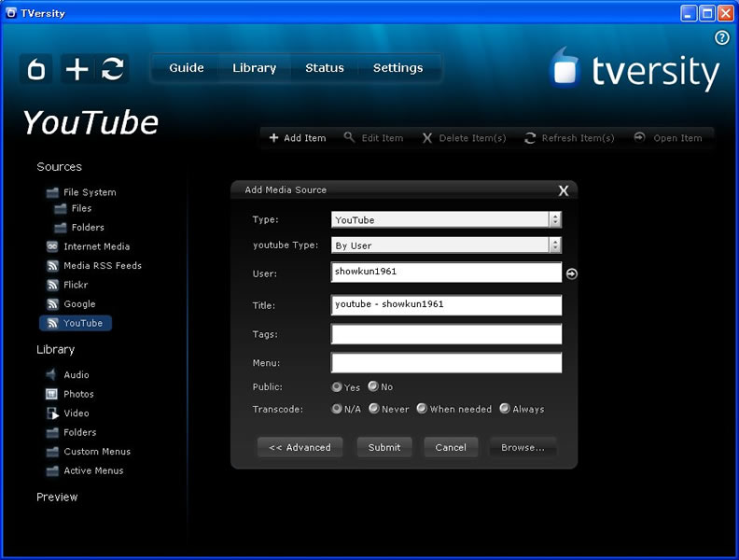Click the YouTube feed icon in Sources
The height and width of the screenshot is (560, 739).
(52, 323)
